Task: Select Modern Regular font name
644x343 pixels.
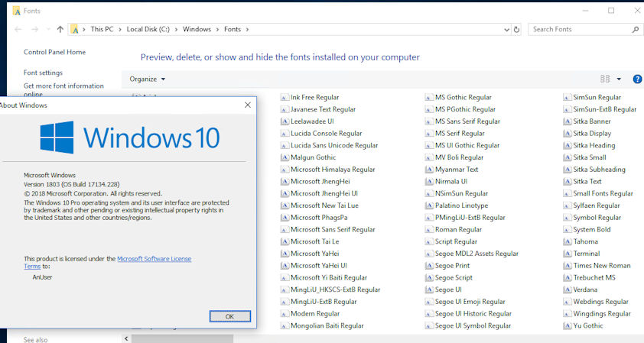Action: coord(315,314)
